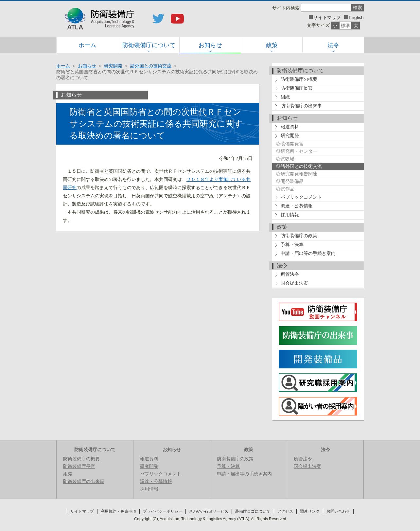Screen dimensions: 420x531
Task: Open footer 関連リンク link
Action: [x=310, y=511]
